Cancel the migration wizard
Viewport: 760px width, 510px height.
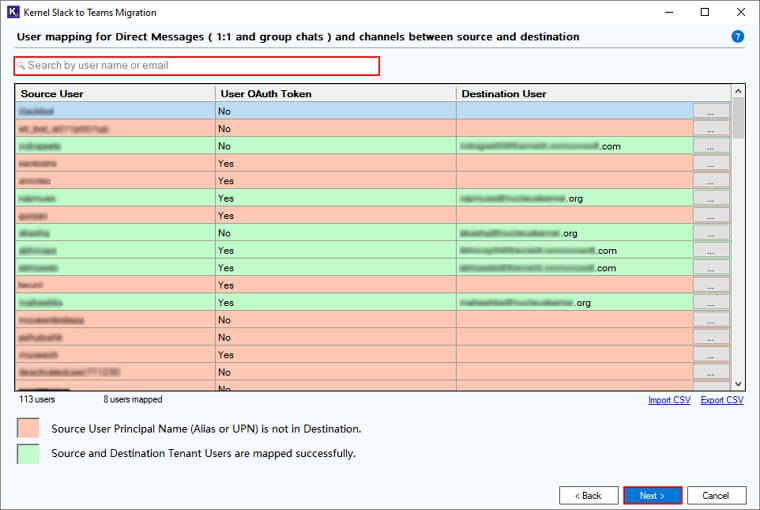[x=716, y=495]
